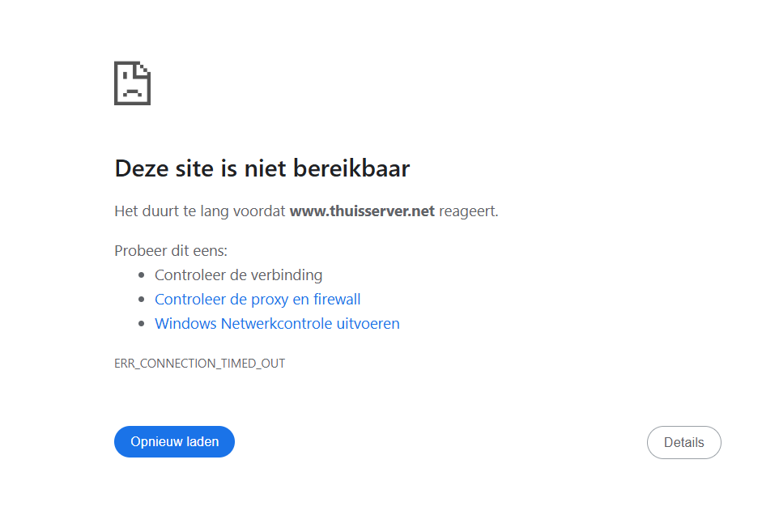
Task: Click the word "firewall" in the blue link
Action: pos(337,300)
